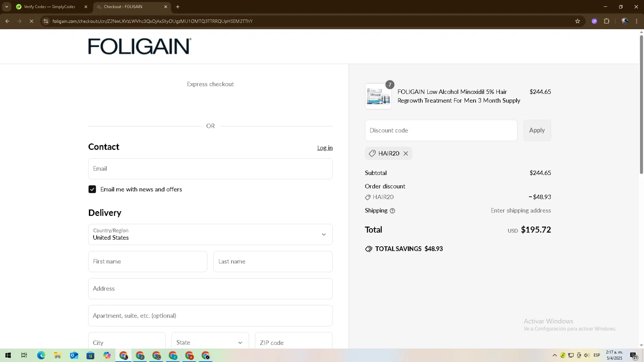This screenshot has height=362, width=644.
Task: Click the Apartment, suite, etc. field
Action: click(x=210, y=316)
